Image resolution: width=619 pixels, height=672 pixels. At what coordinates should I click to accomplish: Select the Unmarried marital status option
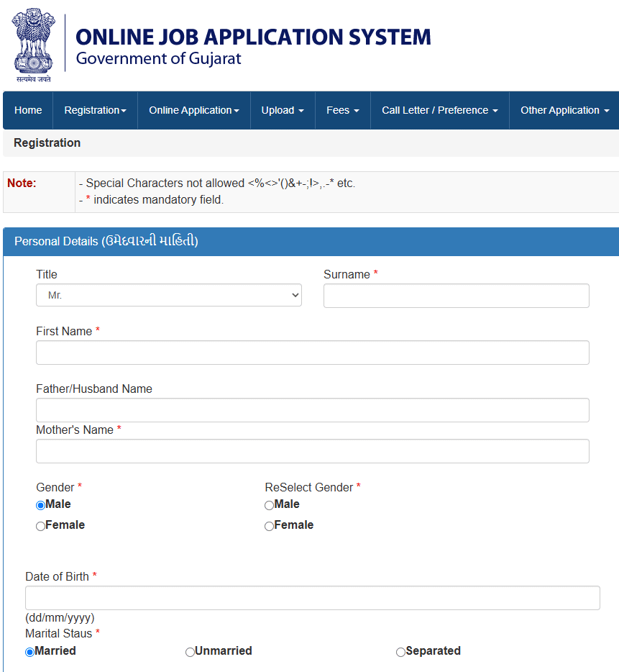(x=190, y=652)
